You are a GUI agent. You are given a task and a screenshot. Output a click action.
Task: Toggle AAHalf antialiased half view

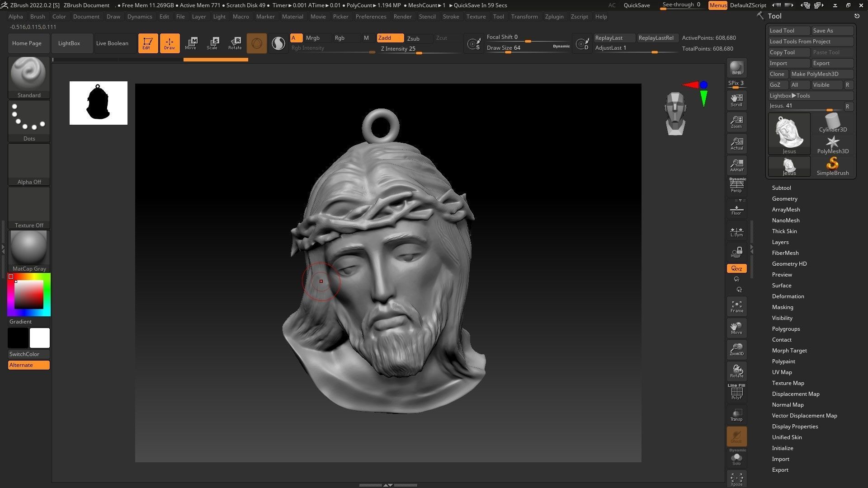click(736, 165)
